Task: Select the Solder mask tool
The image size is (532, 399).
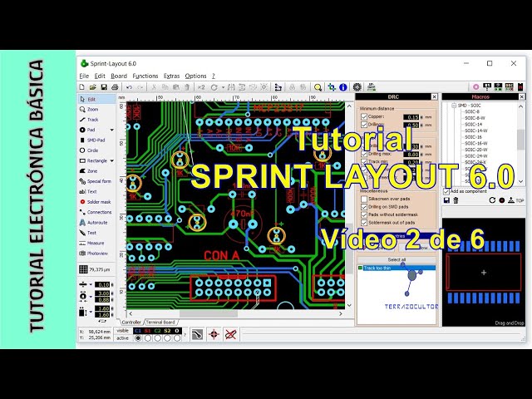Action: 96,202
